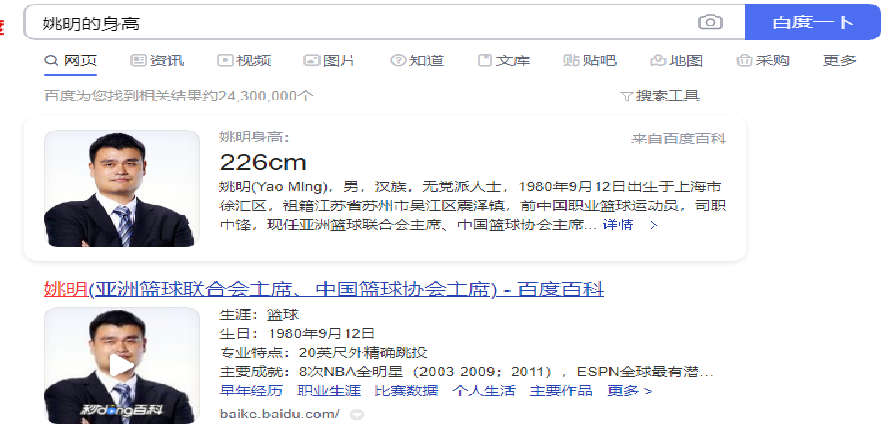
Task: Click the baike.baidu.com/ result URL
Action: pos(279,414)
